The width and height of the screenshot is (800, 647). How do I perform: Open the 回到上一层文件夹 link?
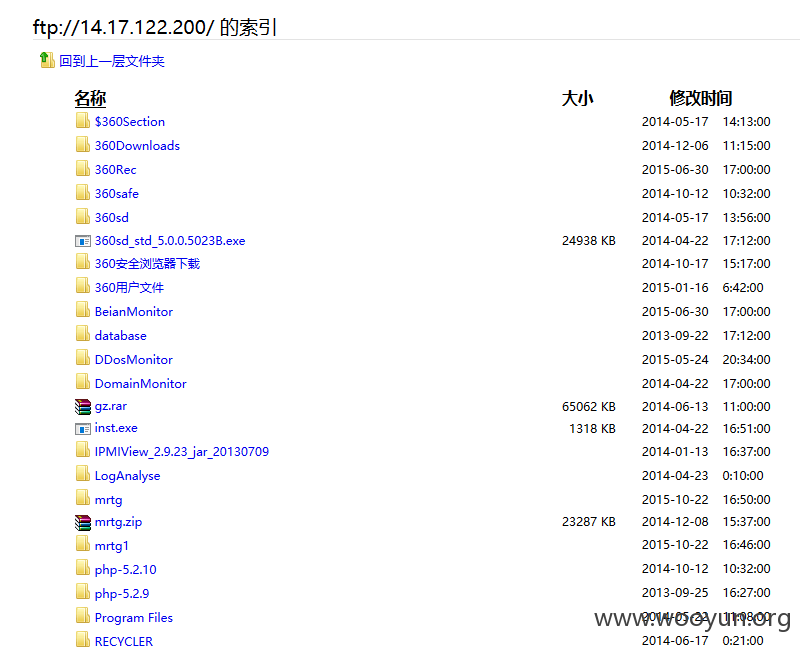coord(112,61)
